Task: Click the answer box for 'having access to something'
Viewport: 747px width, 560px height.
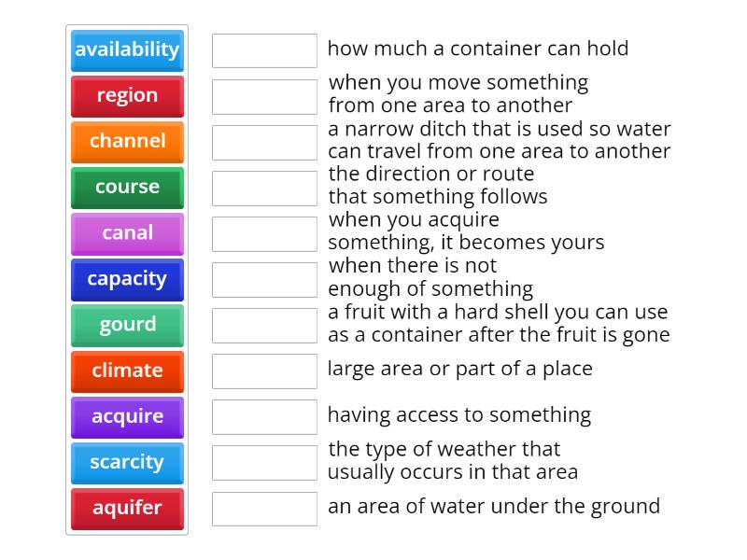Action: click(x=264, y=416)
